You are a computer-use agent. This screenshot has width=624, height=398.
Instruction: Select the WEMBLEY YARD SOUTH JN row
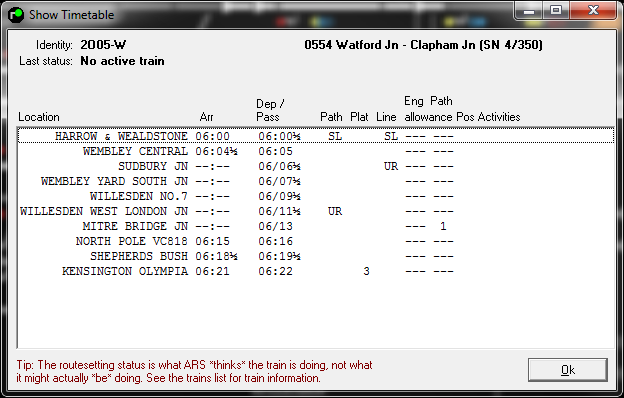pos(316,181)
